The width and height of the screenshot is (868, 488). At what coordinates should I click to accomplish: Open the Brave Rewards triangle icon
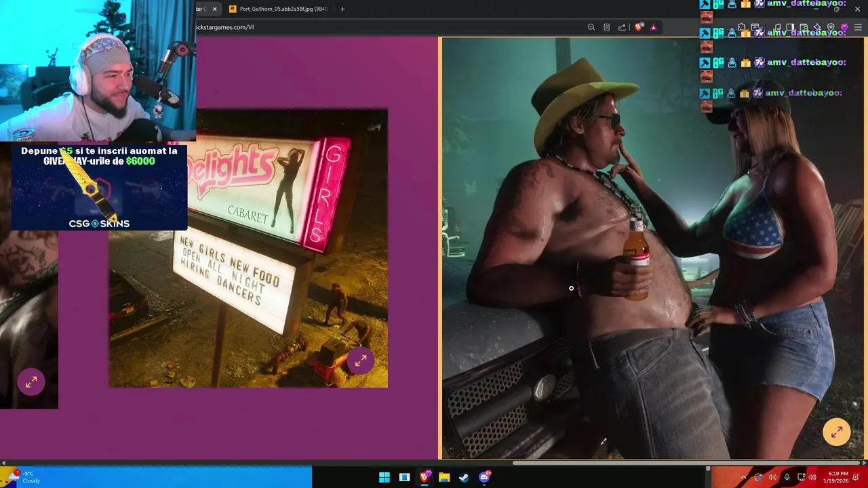click(653, 27)
